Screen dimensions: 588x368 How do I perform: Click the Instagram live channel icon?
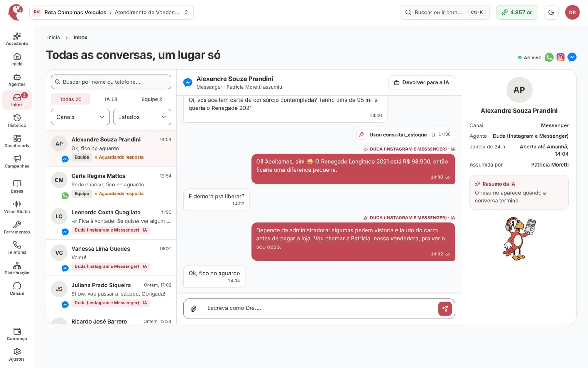[x=560, y=57]
